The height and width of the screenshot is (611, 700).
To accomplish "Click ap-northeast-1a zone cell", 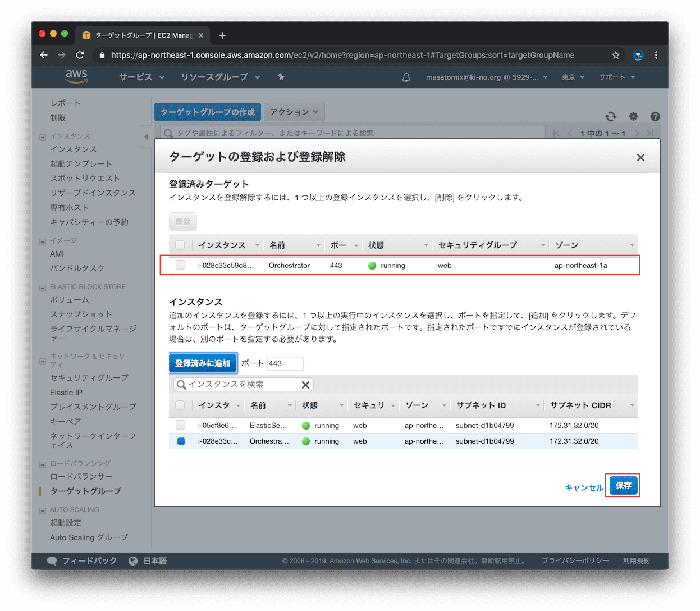I will point(581,265).
